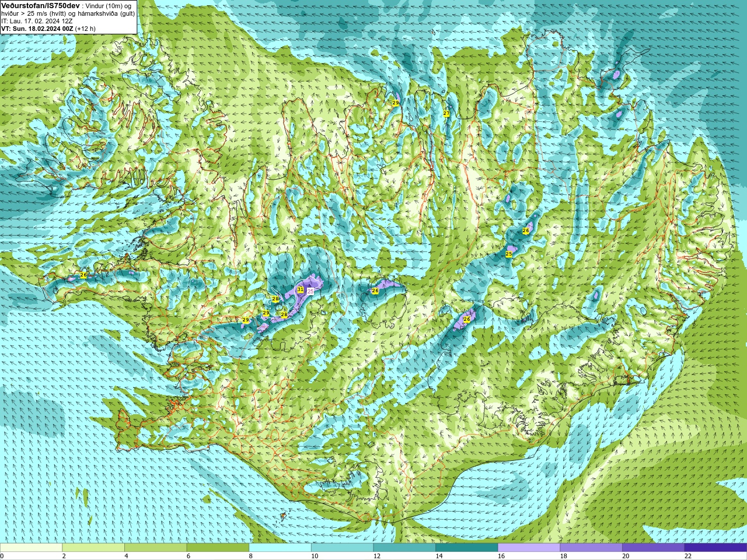The image size is (747, 560).
Task: Click the legend scale number 4
Action: (126, 556)
